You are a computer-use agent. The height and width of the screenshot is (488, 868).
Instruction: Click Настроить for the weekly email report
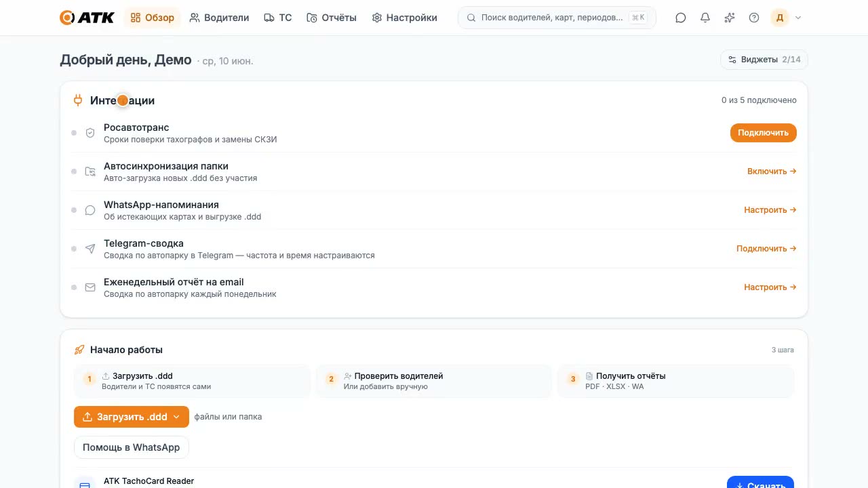(770, 287)
